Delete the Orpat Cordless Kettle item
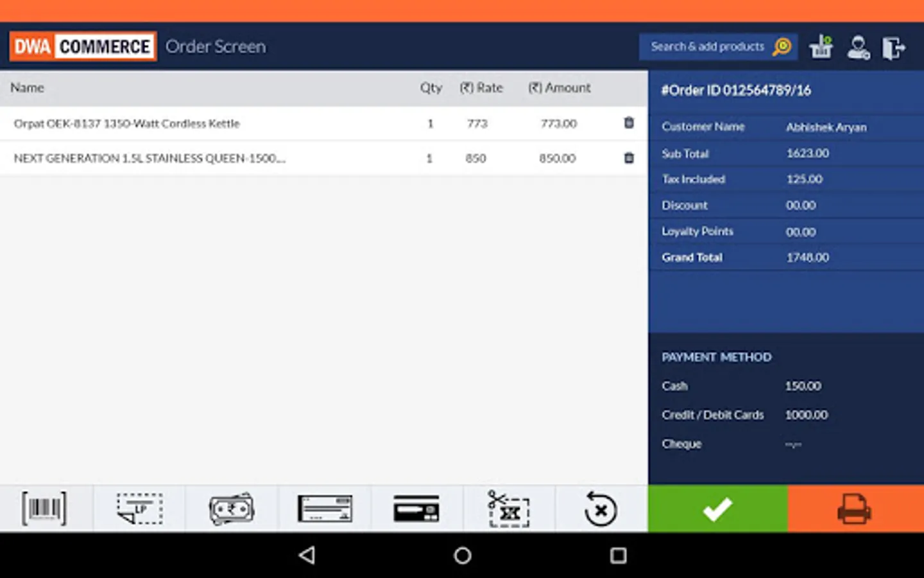This screenshot has width=924, height=578. (628, 123)
